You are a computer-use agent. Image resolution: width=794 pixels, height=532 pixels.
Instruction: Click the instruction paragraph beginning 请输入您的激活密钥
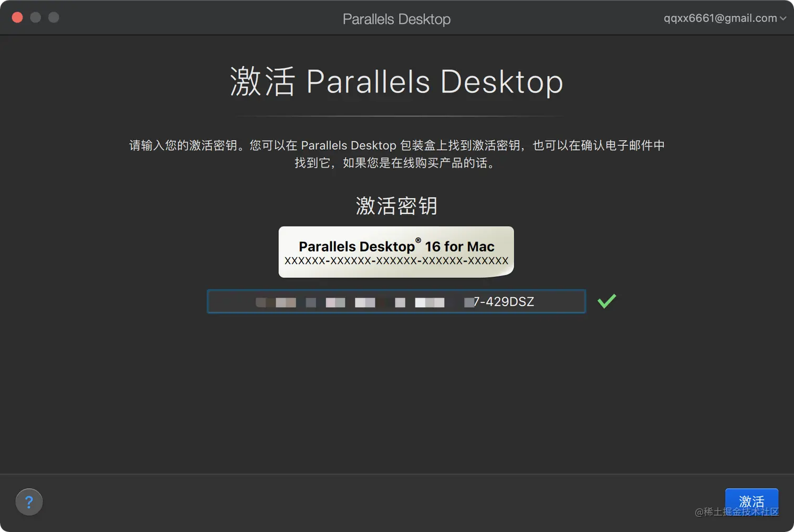(396, 154)
